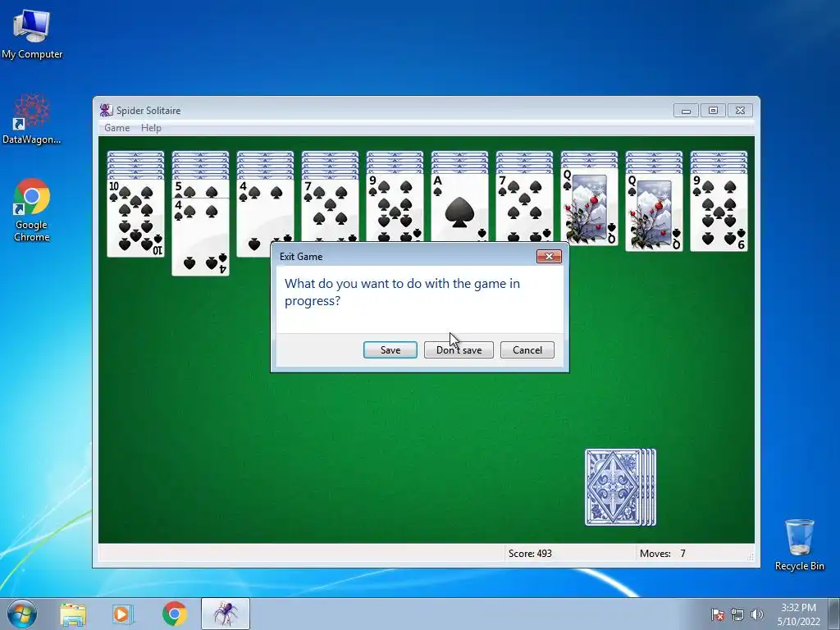Close the Spider Solitaire window
840x630 pixels.
pyautogui.click(x=741, y=111)
